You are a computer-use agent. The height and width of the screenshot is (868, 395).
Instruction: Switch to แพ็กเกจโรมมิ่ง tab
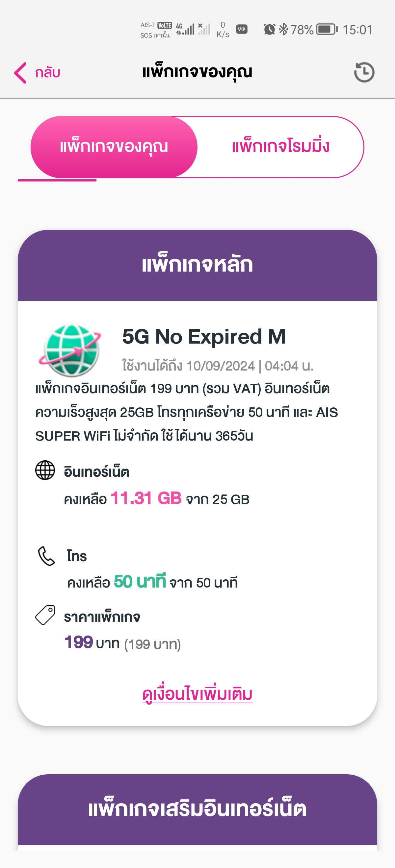click(281, 147)
